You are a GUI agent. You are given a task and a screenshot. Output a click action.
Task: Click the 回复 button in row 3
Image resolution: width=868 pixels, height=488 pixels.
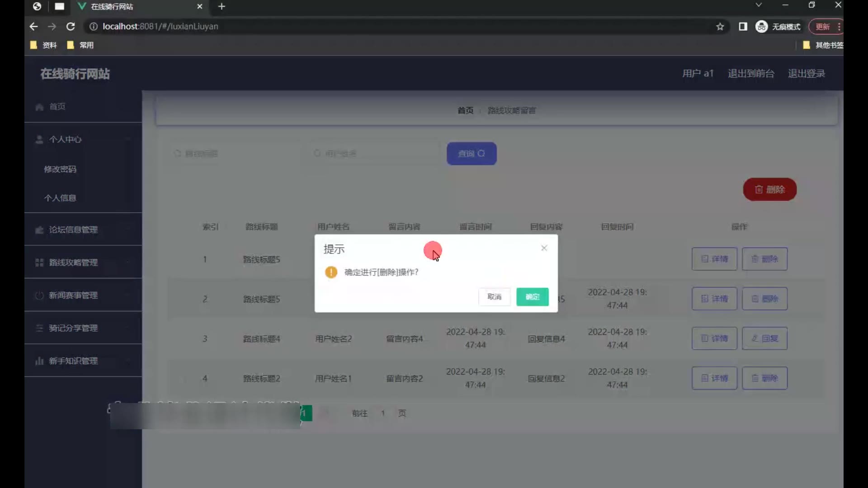[x=764, y=338]
